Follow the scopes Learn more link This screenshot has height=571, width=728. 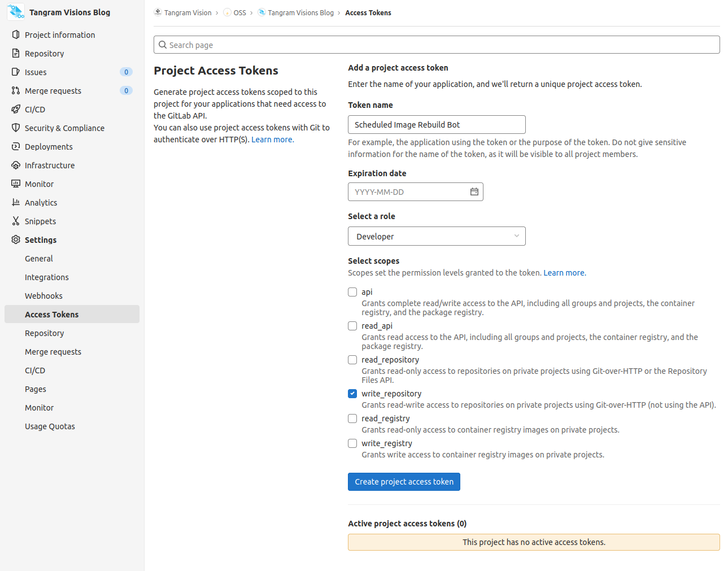[x=563, y=272]
